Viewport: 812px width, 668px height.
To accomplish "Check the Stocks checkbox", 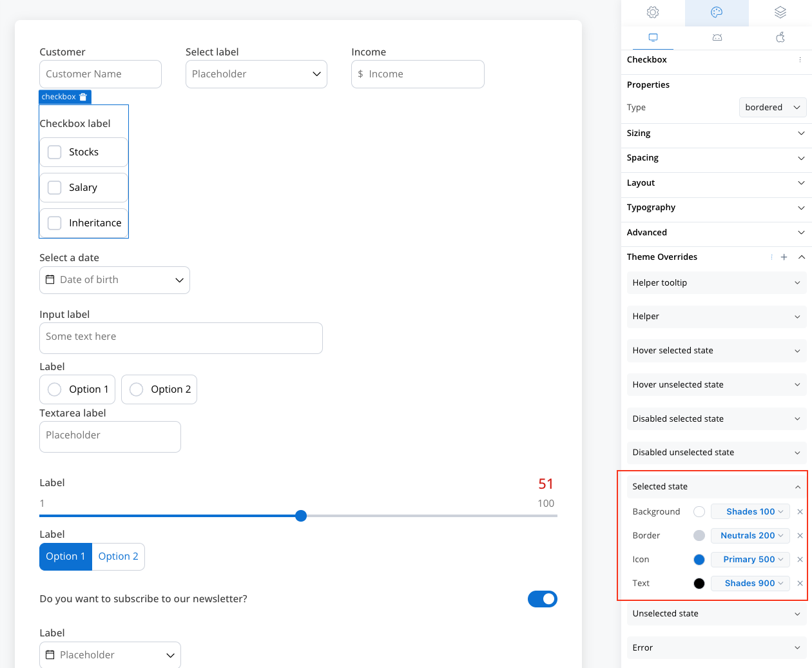I will [x=55, y=152].
